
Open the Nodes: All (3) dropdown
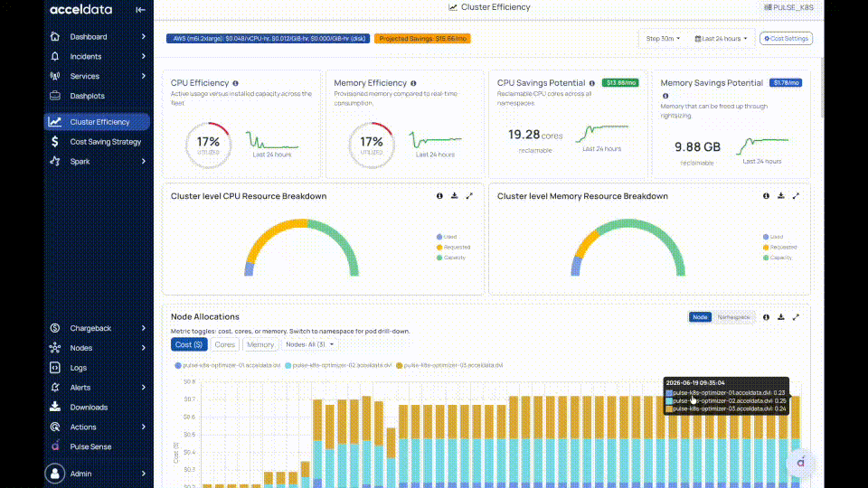coord(309,344)
